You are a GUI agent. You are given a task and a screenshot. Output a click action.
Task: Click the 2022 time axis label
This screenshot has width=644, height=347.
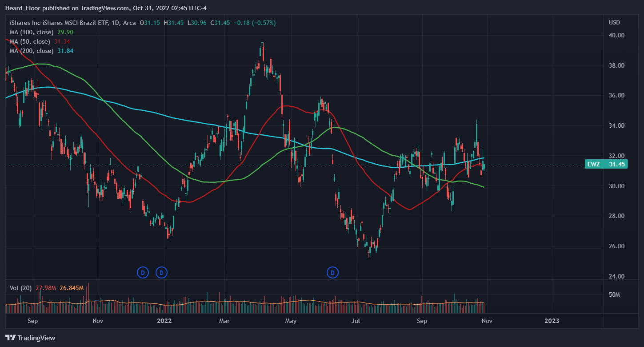(x=164, y=320)
